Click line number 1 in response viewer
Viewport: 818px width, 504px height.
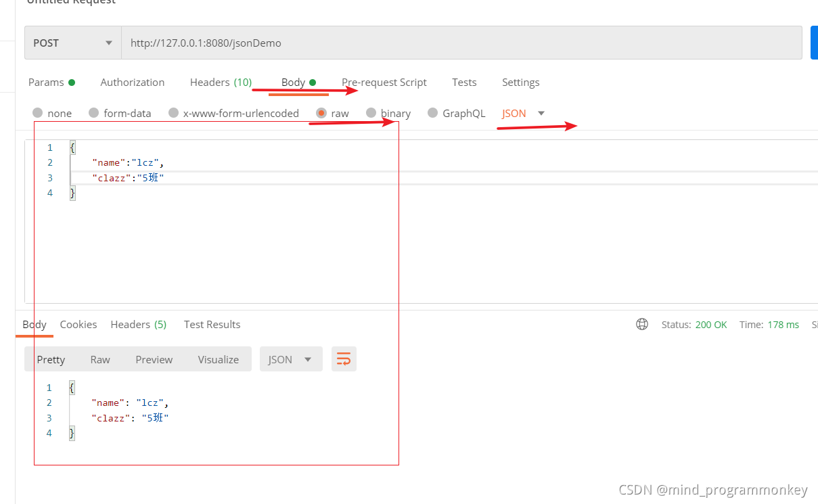click(x=49, y=388)
